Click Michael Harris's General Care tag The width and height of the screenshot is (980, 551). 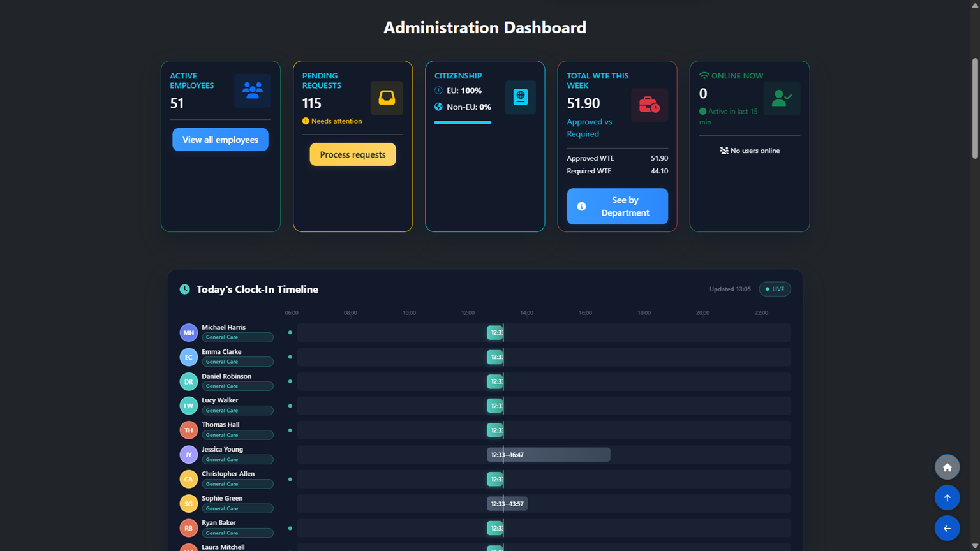[237, 337]
